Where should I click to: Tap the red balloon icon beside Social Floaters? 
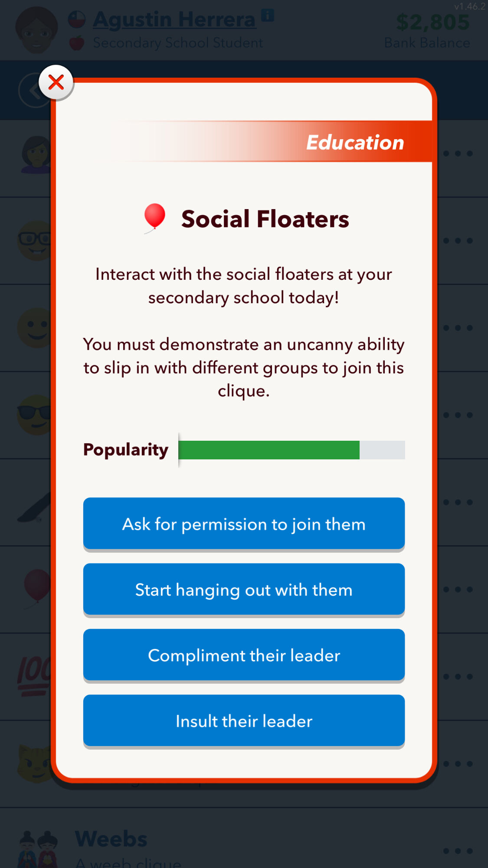click(154, 218)
